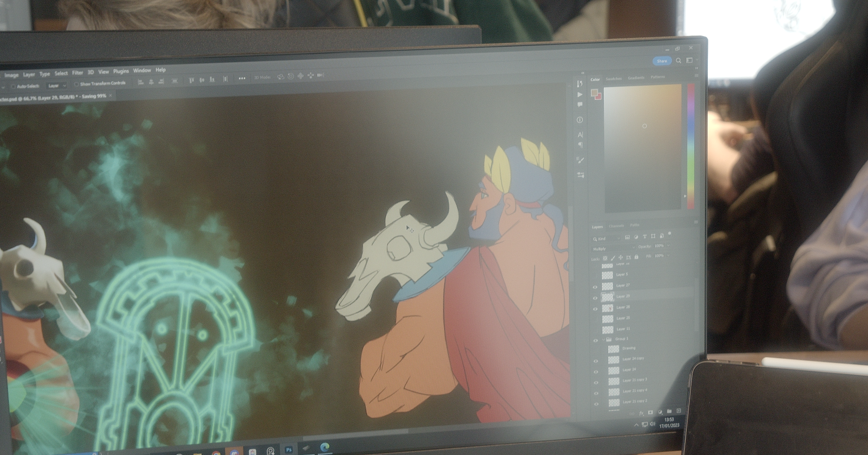The height and width of the screenshot is (455, 868).
Task: Hide Layer 21 copy 3 via eye icon
Action: coord(596,382)
